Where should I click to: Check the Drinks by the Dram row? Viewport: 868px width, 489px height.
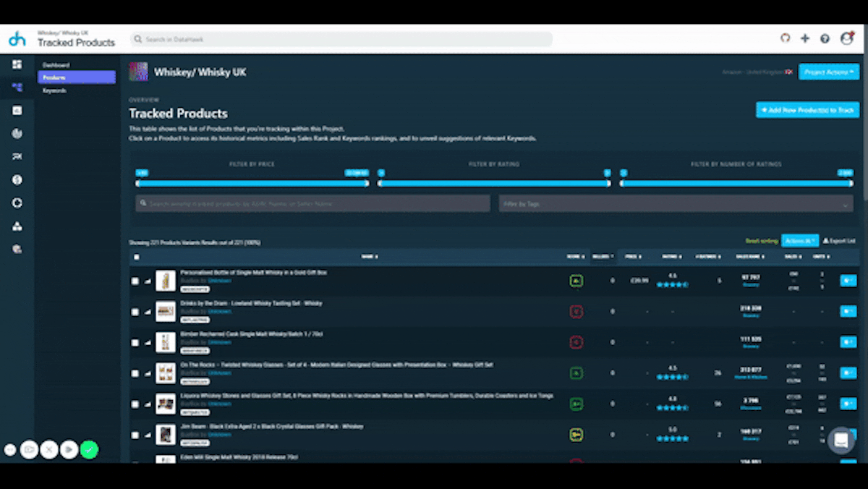[135, 312]
